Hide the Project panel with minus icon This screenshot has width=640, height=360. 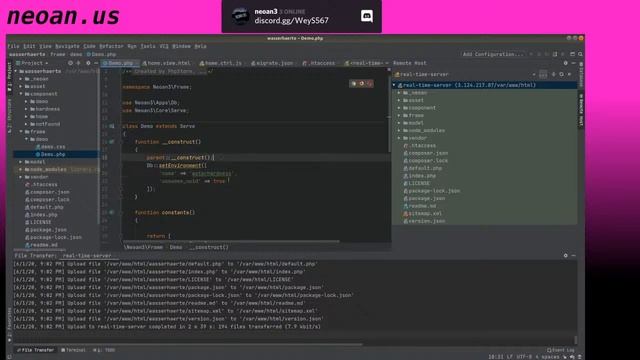(x=96, y=63)
